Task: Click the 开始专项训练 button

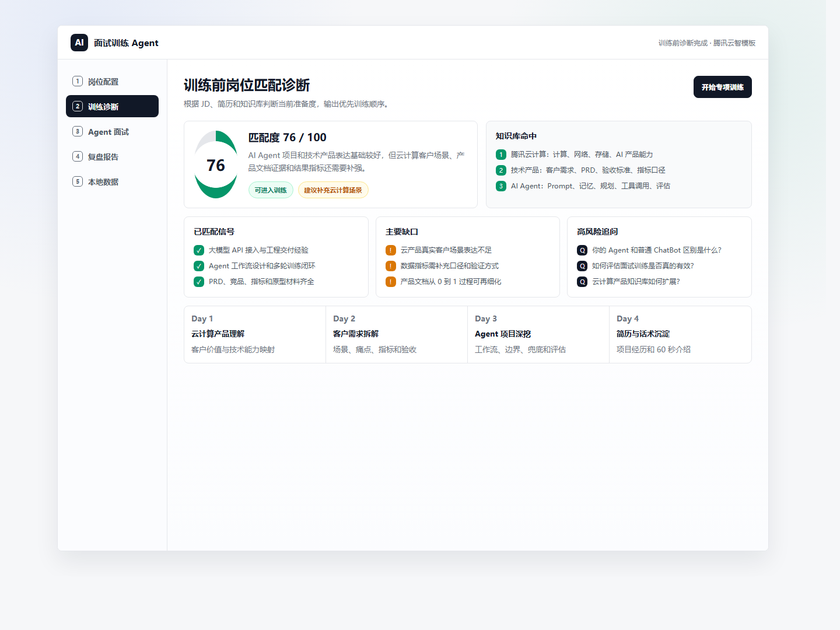Action: tap(722, 87)
